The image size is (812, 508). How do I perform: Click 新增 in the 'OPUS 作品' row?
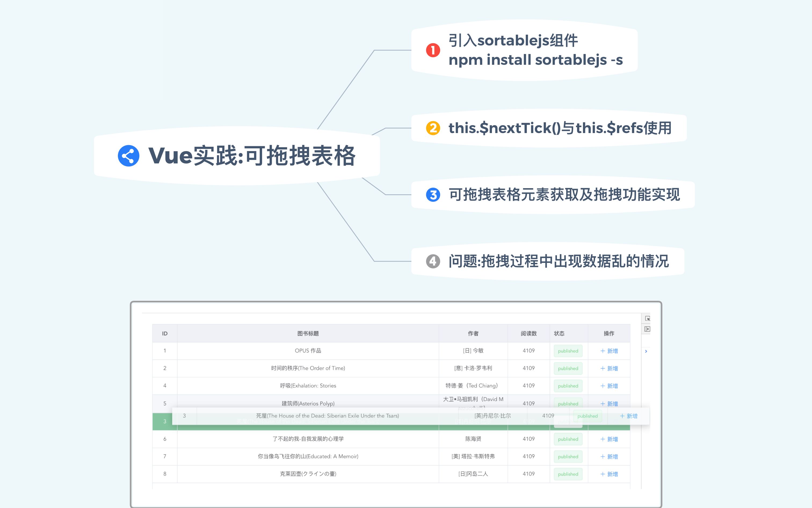point(609,351)
